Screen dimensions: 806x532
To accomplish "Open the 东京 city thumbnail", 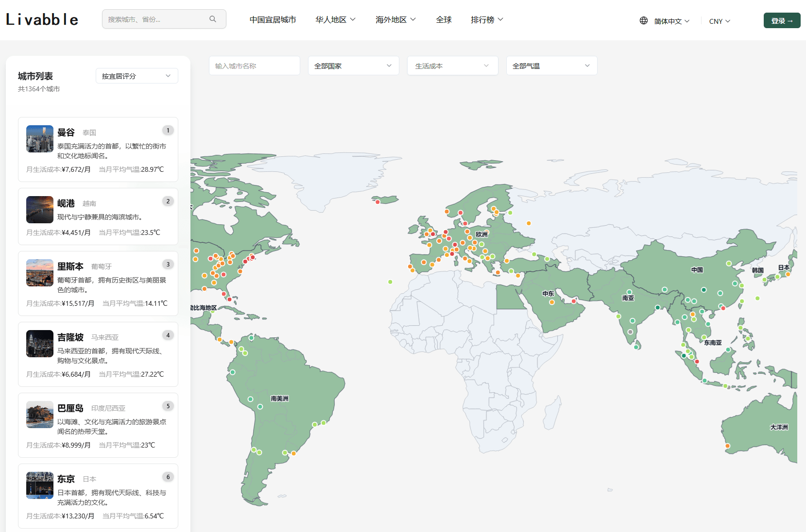I will pos(40,485).
